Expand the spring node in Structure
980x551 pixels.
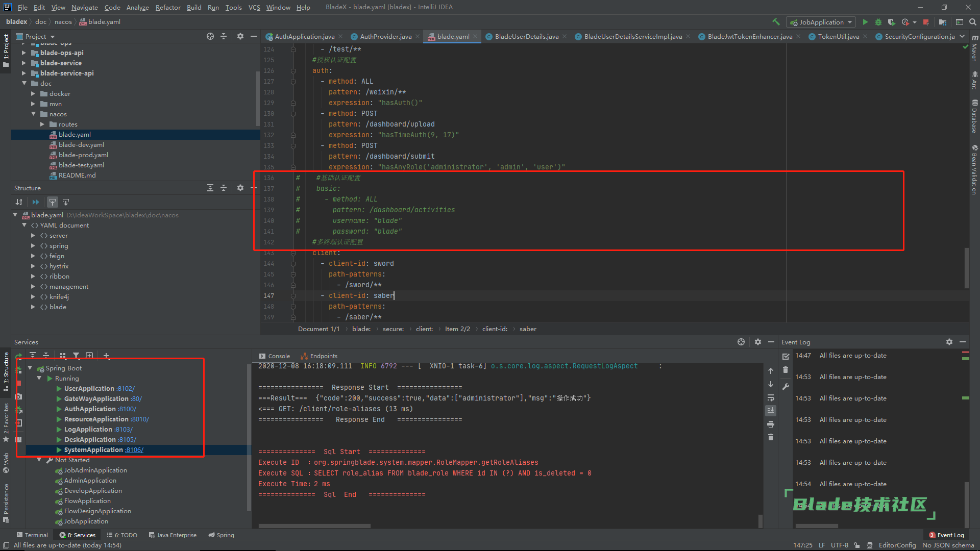point(33,245)
